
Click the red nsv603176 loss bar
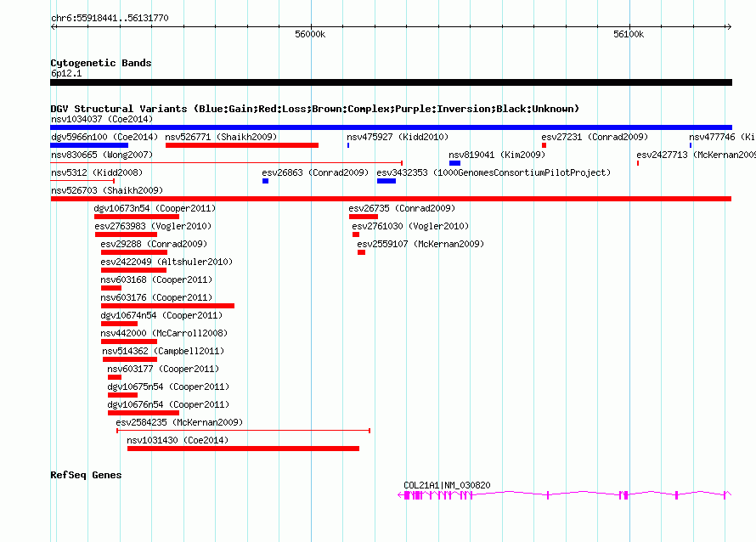(167, 306)
